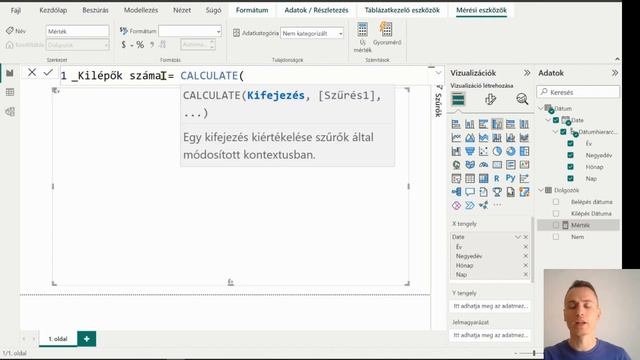Select the clustered bar chart visual

tap(483, 124)
